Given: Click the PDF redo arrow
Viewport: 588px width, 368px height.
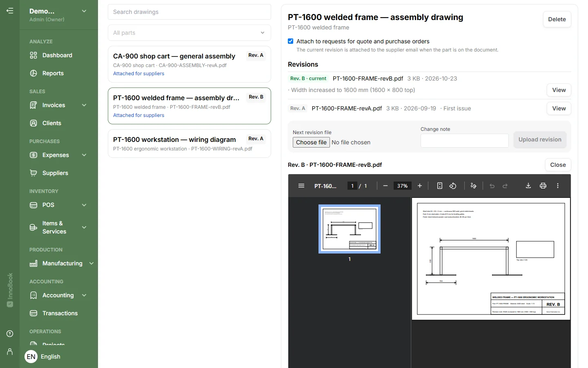Looking at the screenshot, I should pos(505,186).
